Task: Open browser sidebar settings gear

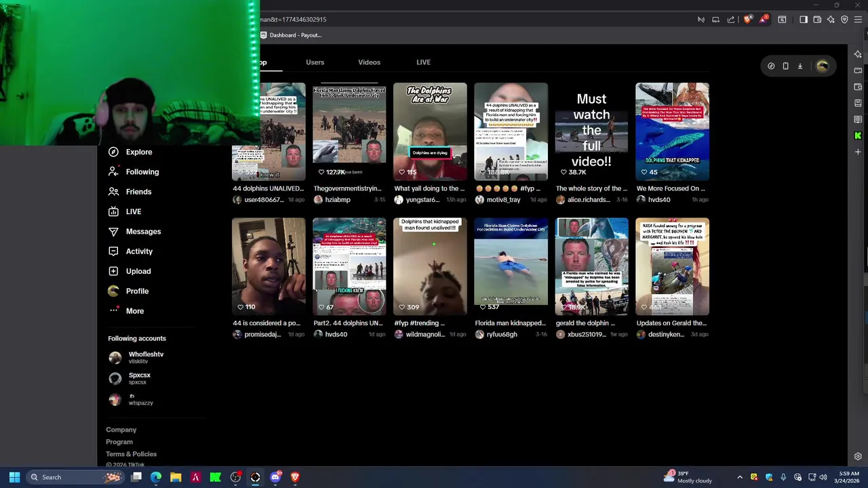Action: coord(858,457)
